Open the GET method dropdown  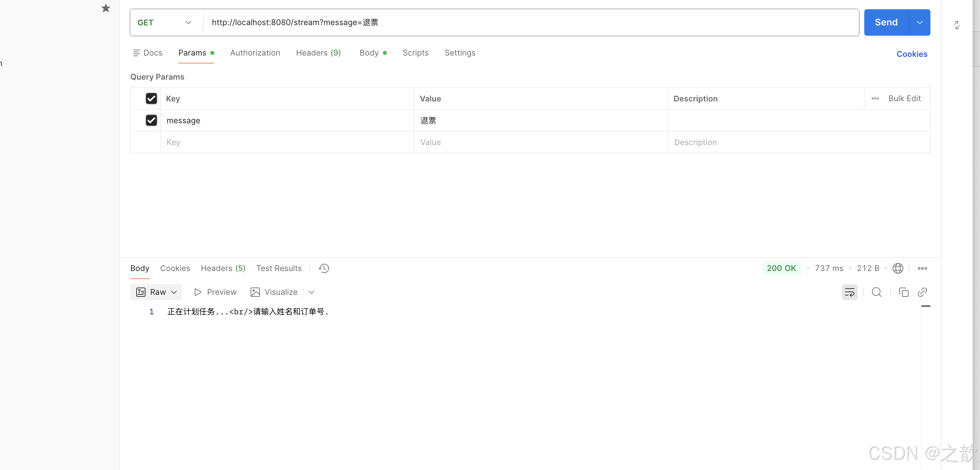coord(164,23)
